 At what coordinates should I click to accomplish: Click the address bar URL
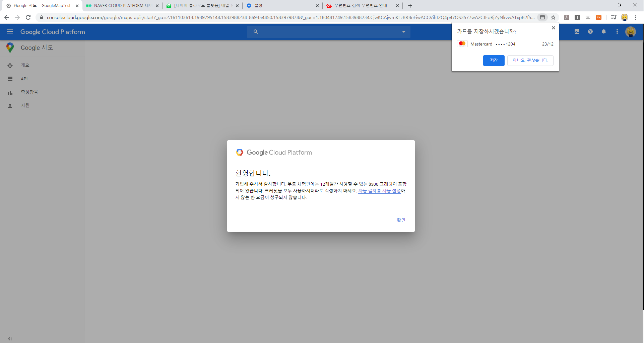[x=290, y=17]
